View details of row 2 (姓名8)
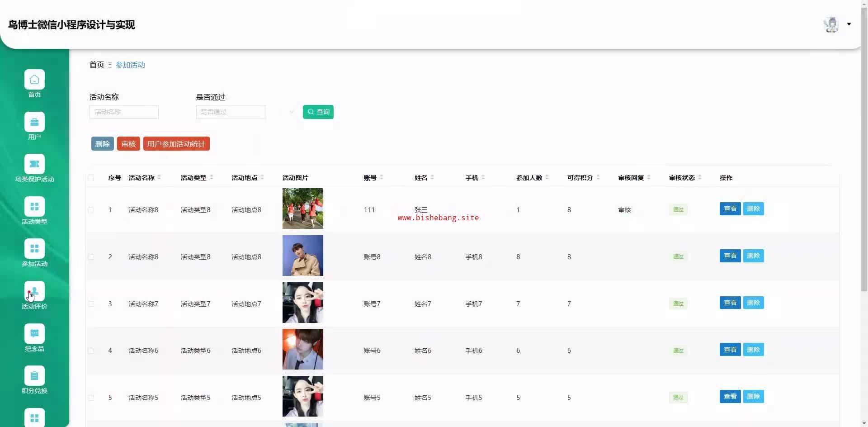 coord(730,256)
